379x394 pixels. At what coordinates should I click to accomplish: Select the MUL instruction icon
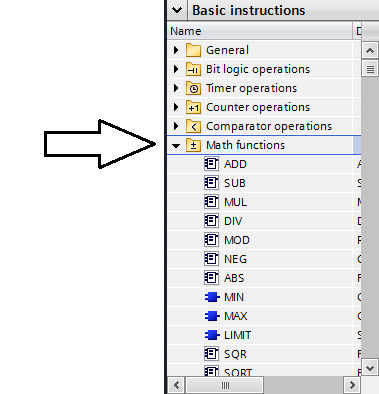pyautogui.click(x=211, y=202)
